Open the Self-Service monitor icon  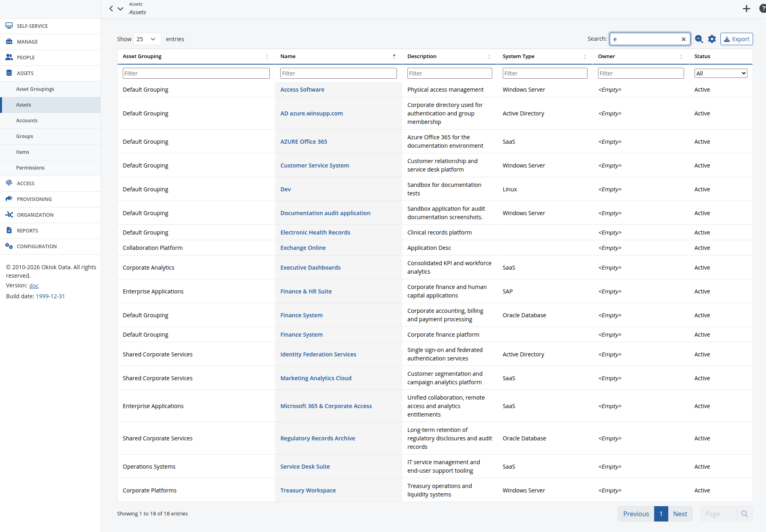[x=9, y=26]
